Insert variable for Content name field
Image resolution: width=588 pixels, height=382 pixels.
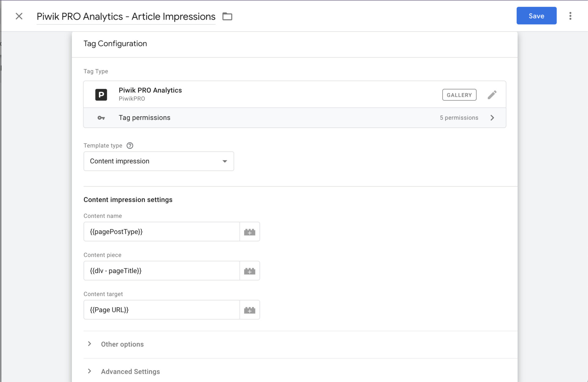click(249, 232)
